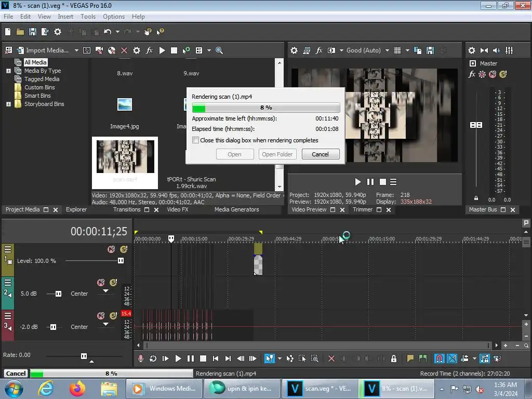This screenshot has width=532, height=399.
Task: Click the record microphone icon in transport bar
Action: point(140,358)
